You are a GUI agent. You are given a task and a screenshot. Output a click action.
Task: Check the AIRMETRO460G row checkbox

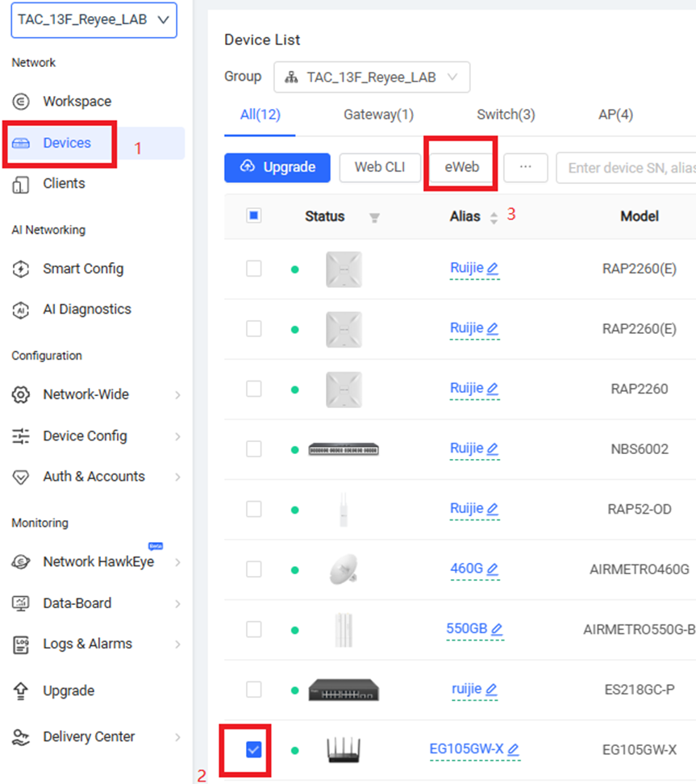pos(254,569)
